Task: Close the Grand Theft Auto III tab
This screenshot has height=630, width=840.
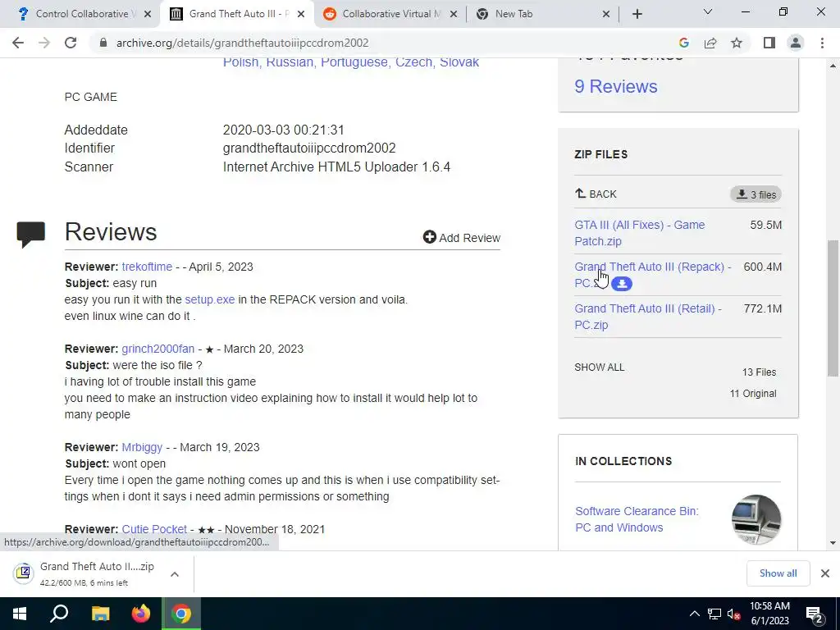Action: coord(301,14)
